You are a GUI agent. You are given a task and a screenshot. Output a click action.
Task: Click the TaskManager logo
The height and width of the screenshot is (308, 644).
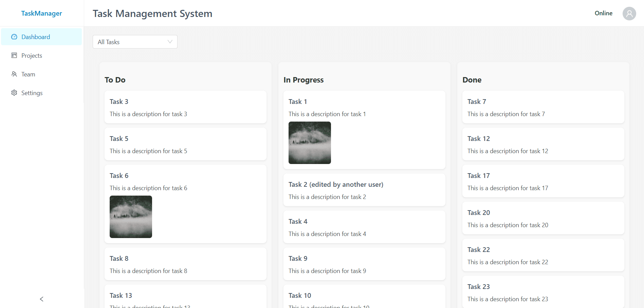41,13
